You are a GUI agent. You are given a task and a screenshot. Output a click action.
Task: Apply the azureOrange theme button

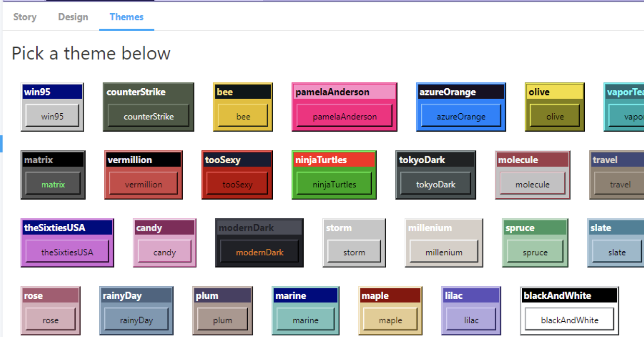pos(461,116)
